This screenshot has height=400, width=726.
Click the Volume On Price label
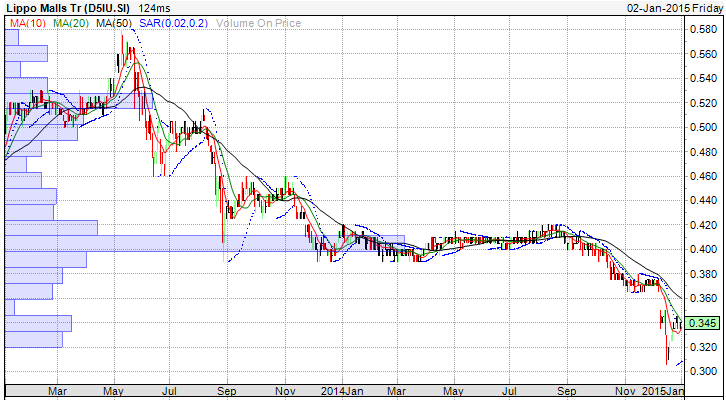point(259,23)
